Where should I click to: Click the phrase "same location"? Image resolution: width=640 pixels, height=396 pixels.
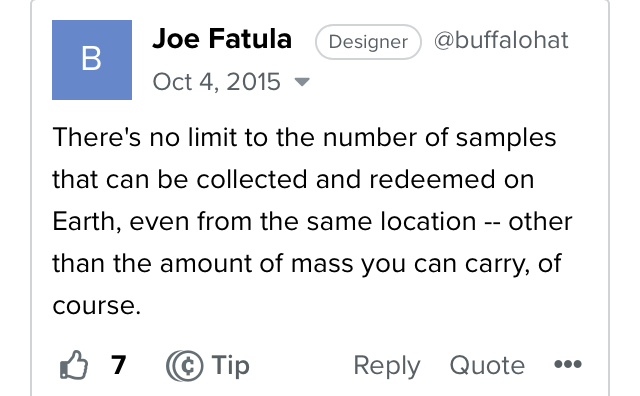click(391, 222)
